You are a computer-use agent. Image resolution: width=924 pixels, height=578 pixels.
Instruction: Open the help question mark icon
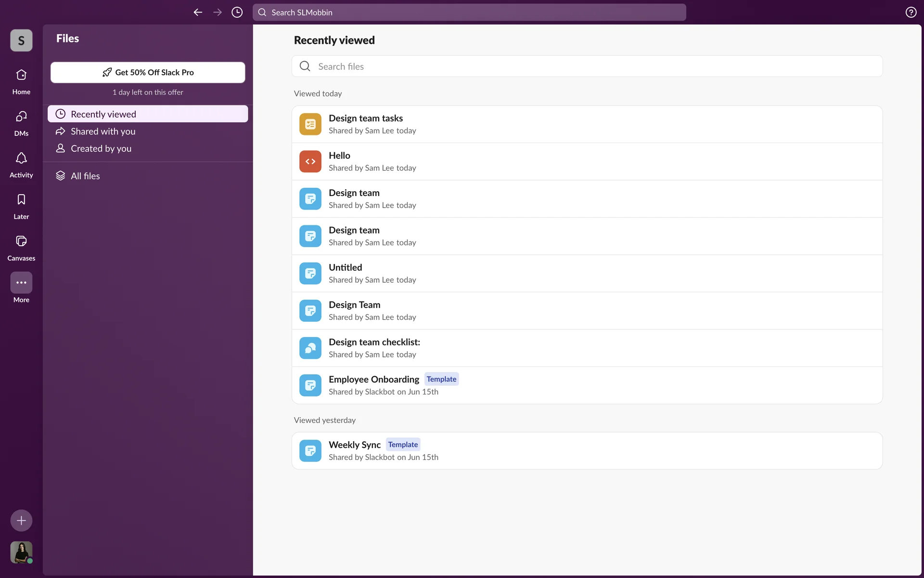click(911, 13)
